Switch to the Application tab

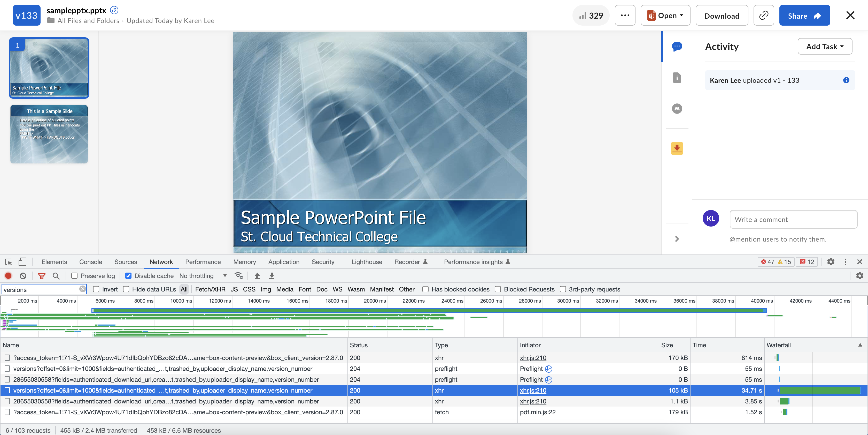tap(284, 262)
